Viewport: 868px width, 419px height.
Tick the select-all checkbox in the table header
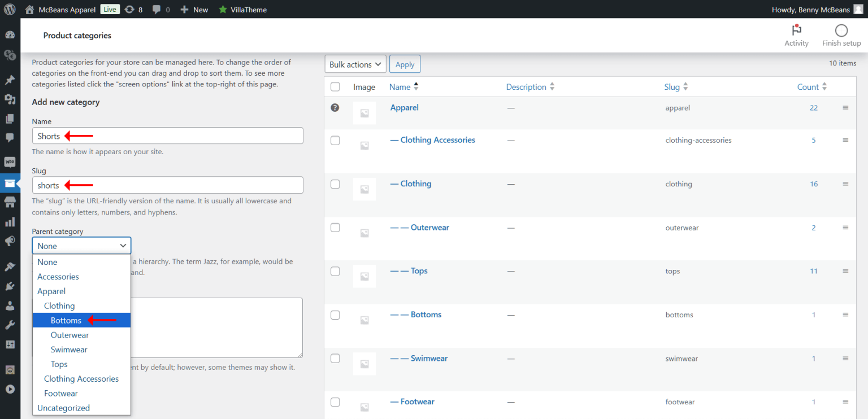pyautogui.click(x=335, y=87)
